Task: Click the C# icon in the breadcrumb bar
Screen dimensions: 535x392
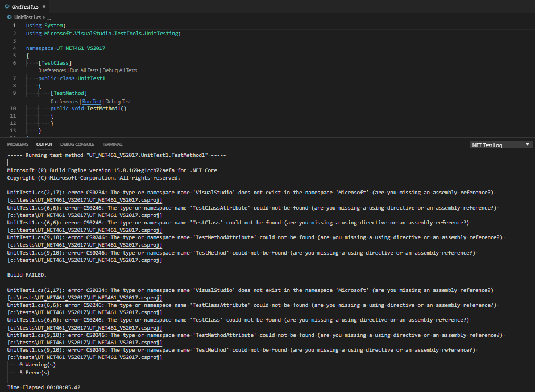Action: 9,17
